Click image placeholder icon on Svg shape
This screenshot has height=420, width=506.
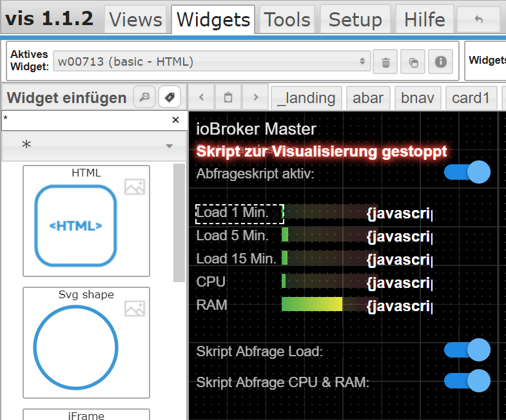click(x=135, y=309)
